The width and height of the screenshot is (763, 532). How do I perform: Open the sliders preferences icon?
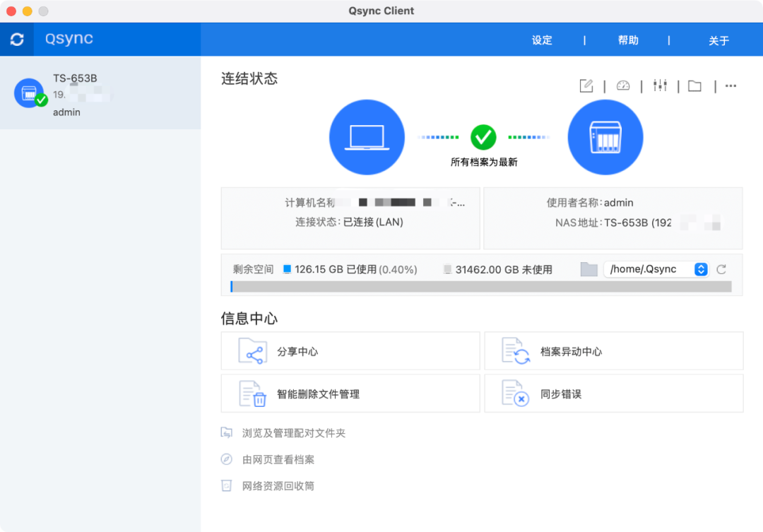click(x=660, y=85)
